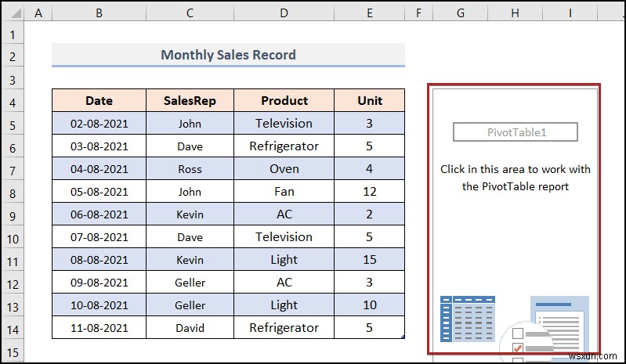Select column F header

click(x=419, y=13)
